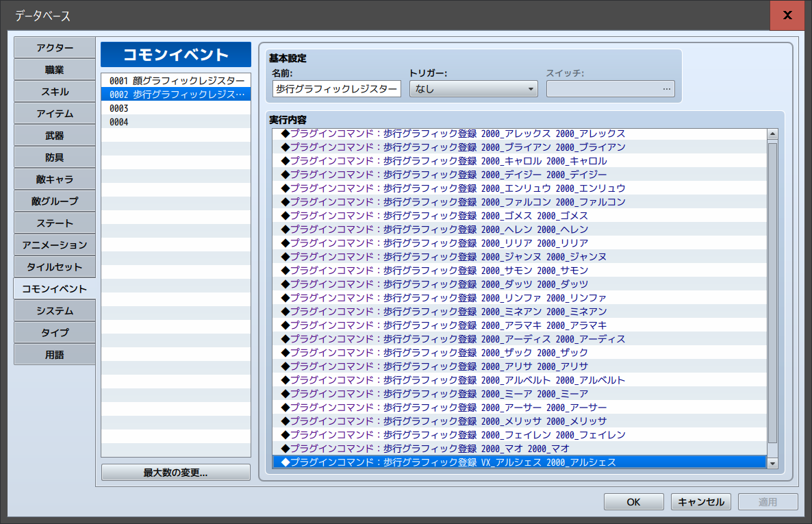Open the アクター tab
The image size is (812, 524).
coord(54,48)
